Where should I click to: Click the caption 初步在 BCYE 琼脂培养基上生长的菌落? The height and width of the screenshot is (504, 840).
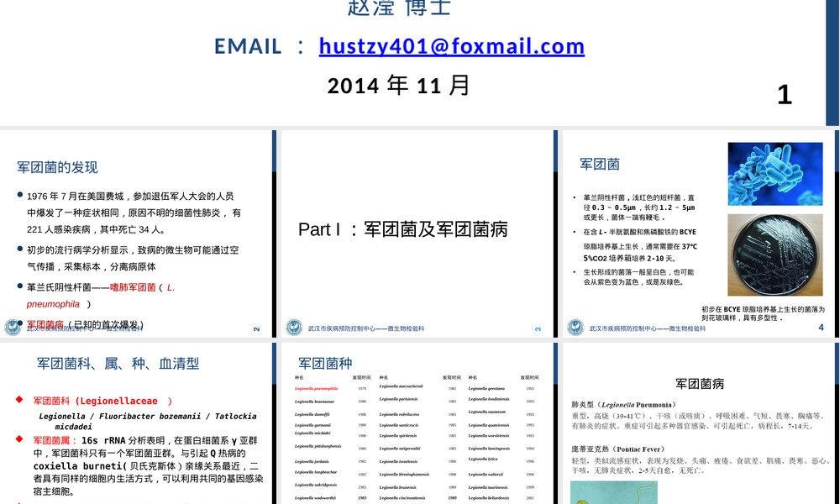point(764,313)
